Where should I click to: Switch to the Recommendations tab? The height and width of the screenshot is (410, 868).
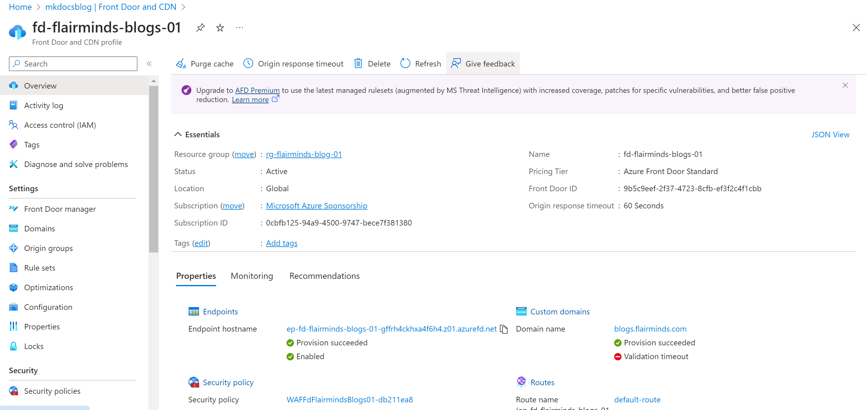(x=324, y=276)
